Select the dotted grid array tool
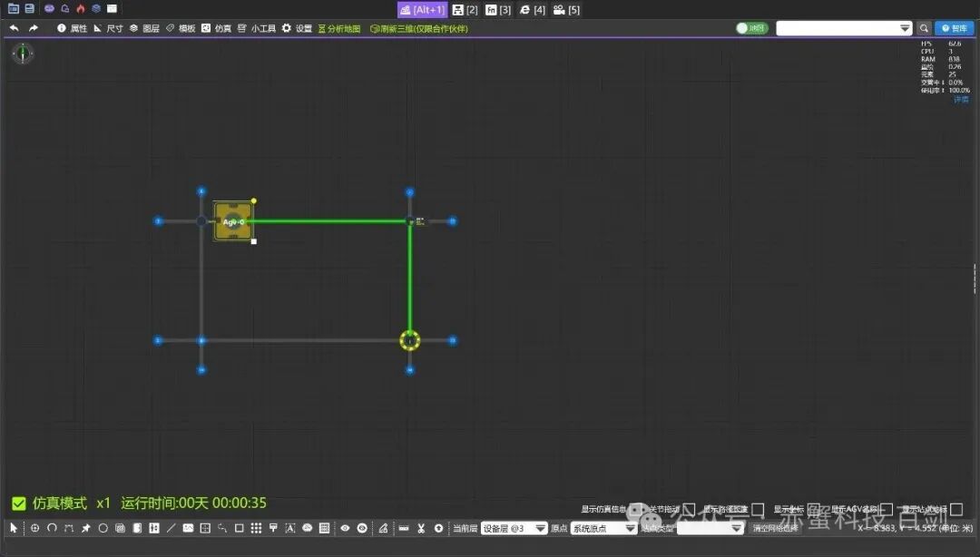Viewport: 980px width, 557px height. point(256,528)
